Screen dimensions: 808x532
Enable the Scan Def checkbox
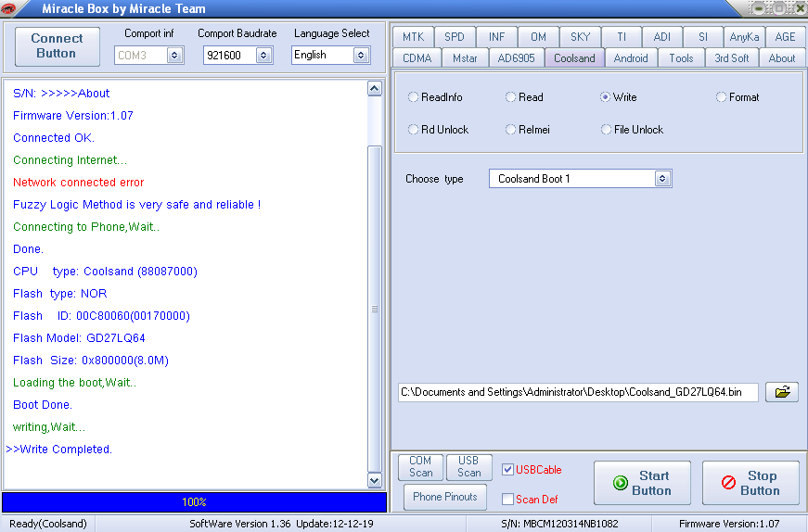(x=507, y=499)
